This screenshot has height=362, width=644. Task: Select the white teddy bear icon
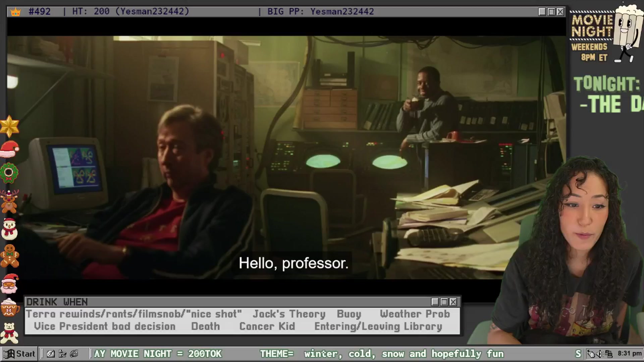coord(9,333)
